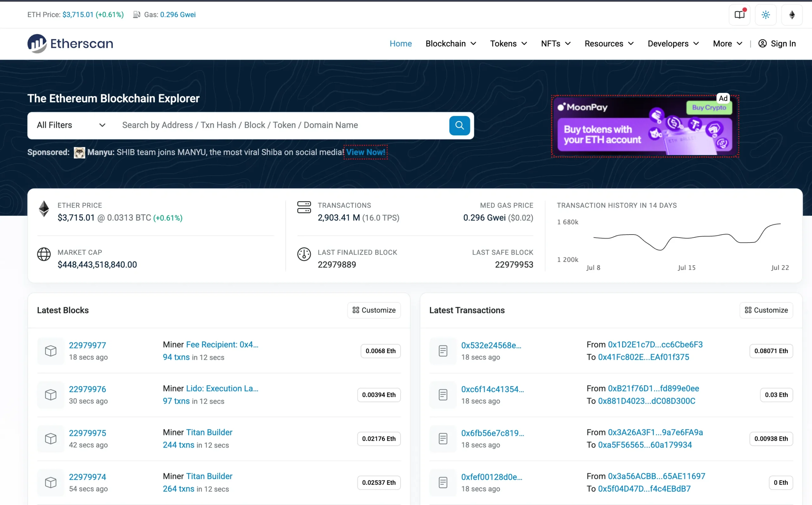Click the 0.08071 Eth transaction amount badge

pos(771,351)
